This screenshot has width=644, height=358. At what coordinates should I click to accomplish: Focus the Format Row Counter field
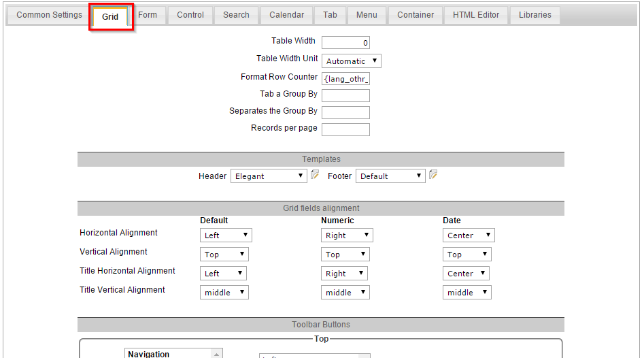coord(345,79)
